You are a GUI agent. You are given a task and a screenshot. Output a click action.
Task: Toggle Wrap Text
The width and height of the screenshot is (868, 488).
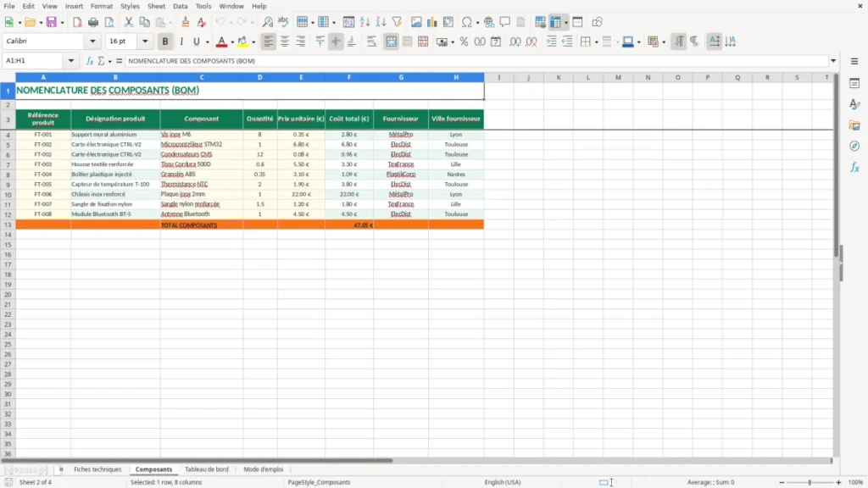tap(371, 42)
